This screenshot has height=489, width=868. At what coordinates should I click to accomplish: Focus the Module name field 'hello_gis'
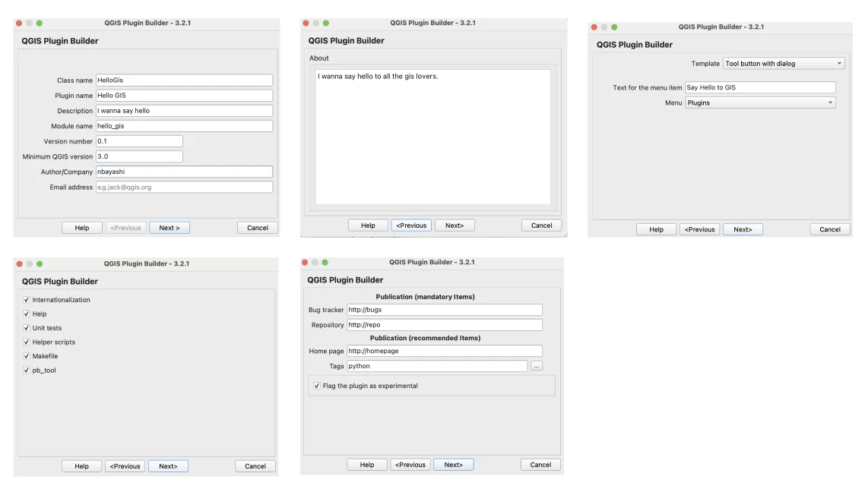184,126
